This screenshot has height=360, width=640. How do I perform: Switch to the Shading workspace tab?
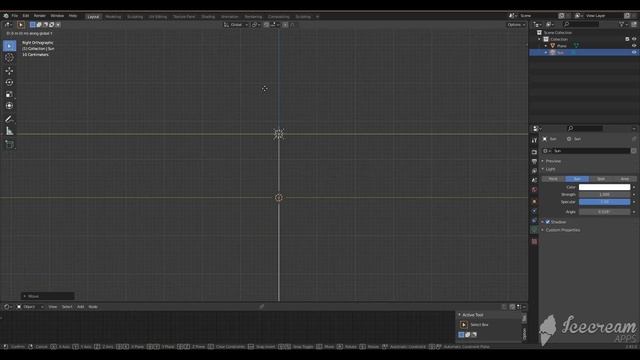[208, 17]
